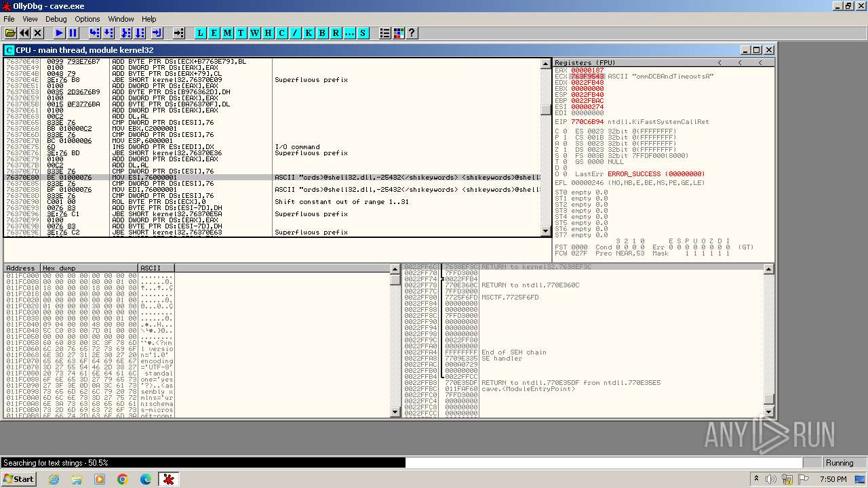This screenshot has height=488, width=868.
Task: Click the Restart program rewind icon
Action: point(24,33)
